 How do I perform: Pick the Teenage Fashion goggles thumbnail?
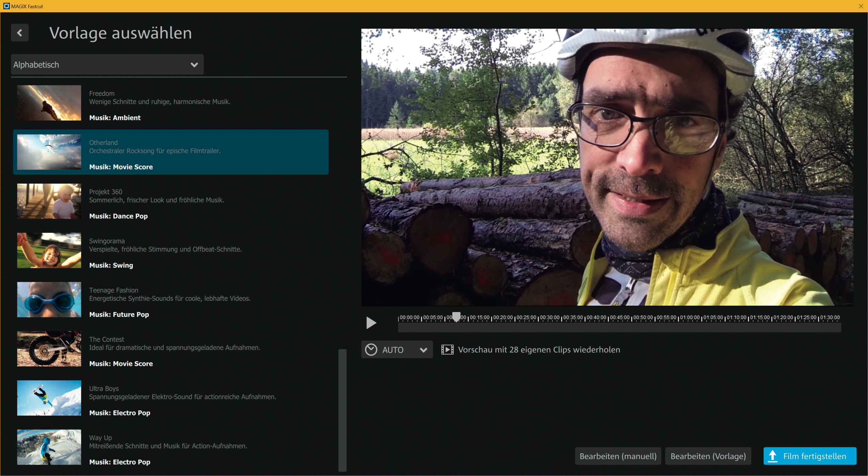(x=49, y=300)
